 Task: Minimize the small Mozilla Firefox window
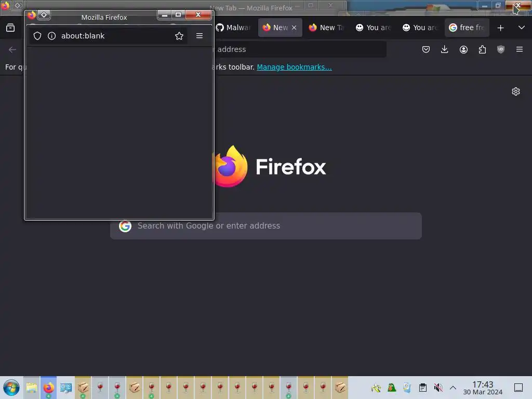tap(165, 15)
